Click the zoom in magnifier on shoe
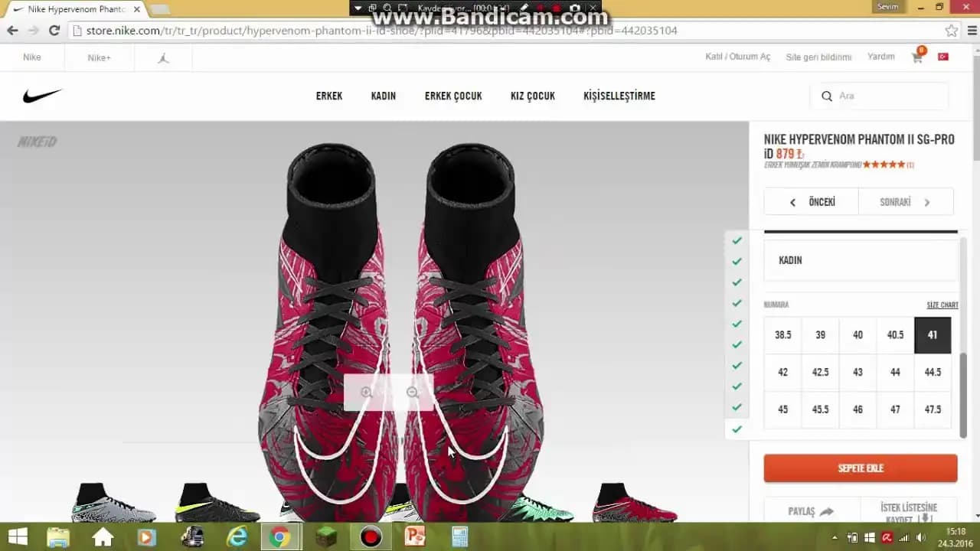The height and width of the screenshot is (551, 980). 366,393
